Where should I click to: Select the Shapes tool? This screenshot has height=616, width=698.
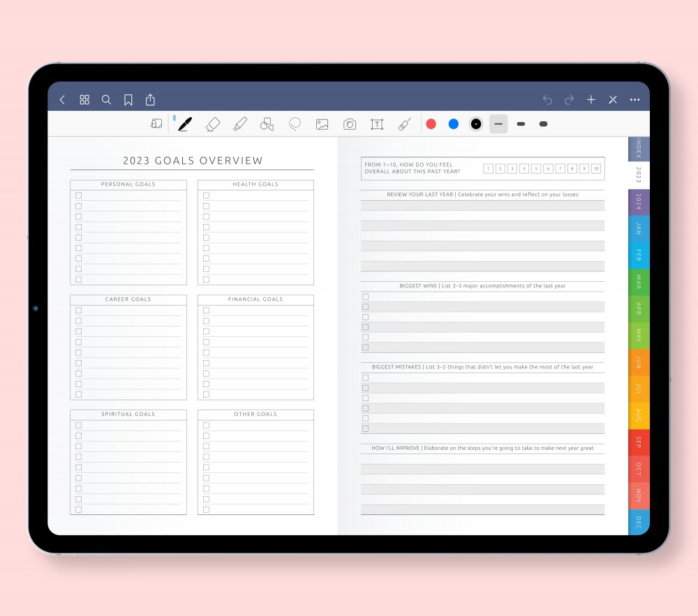[x=267, y=124]
